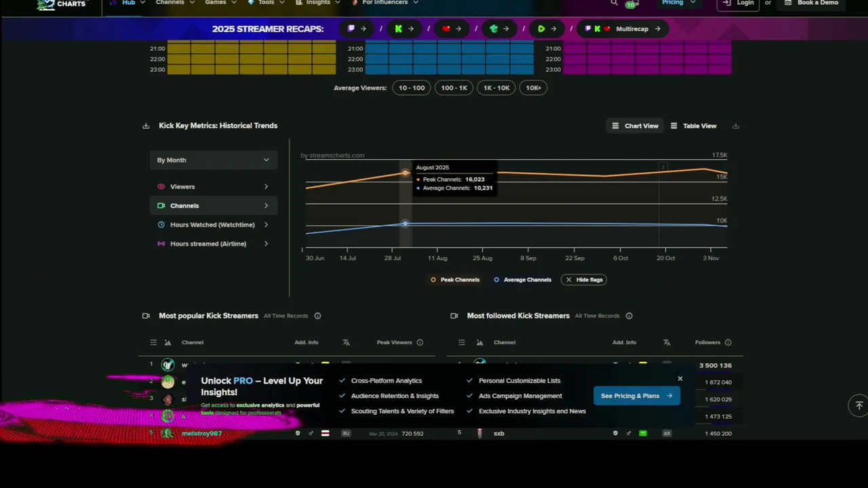Open the Kick streamer recap

tap(404, 28)
